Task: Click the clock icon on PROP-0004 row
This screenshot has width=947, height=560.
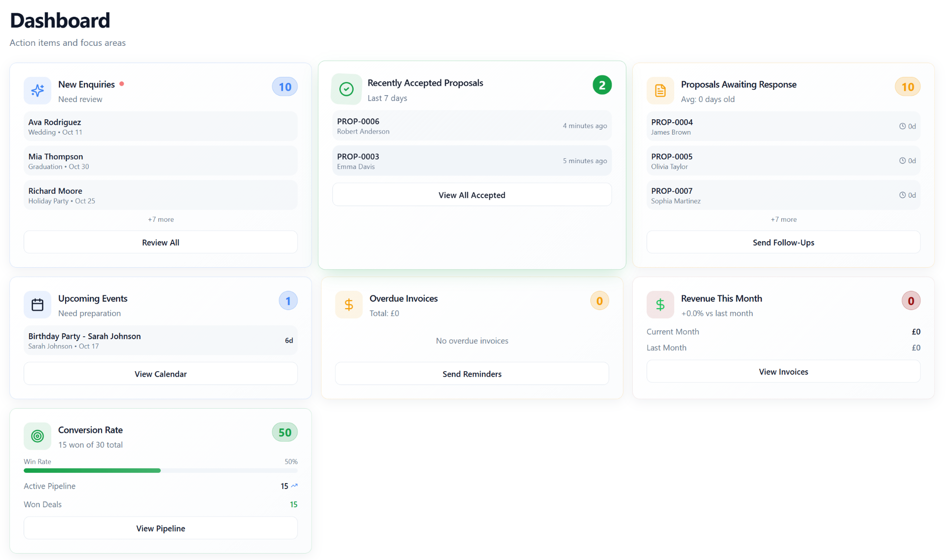Action: pos(902,126)
